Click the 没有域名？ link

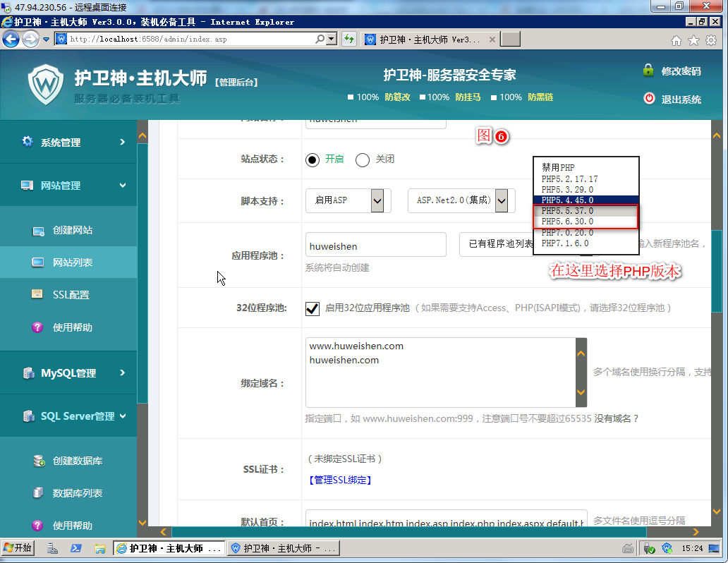pyautogui.click(x=616, y=418)
